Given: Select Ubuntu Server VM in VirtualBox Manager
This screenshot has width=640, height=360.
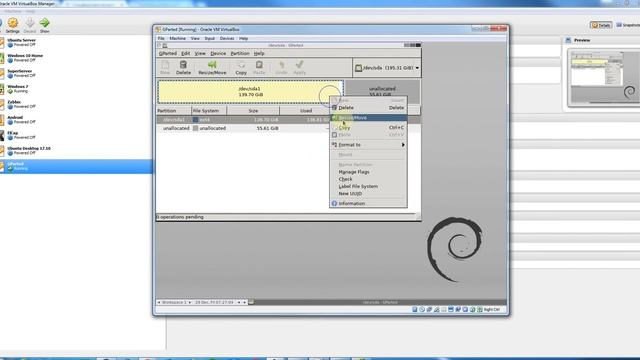Looking at the screenshot, I should tap(76, 42).
